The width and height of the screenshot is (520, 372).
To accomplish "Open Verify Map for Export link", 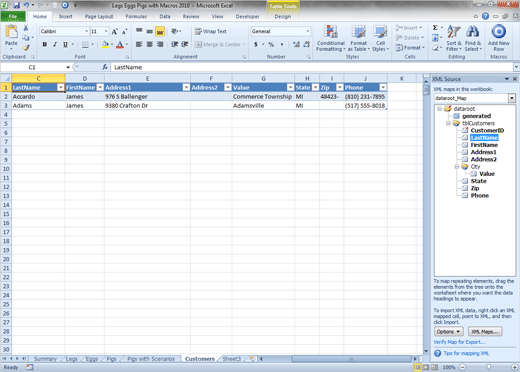I will tap(459, 342).
